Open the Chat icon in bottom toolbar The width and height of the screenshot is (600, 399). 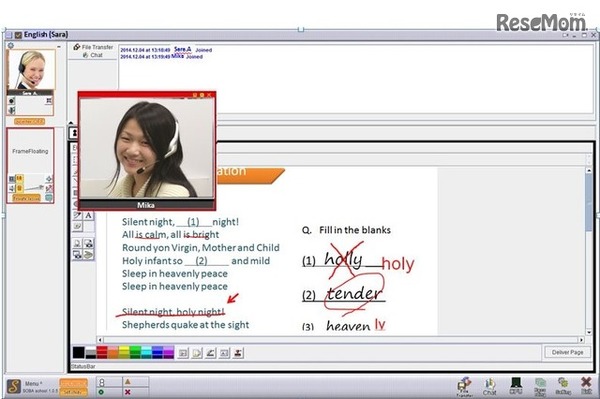pos(489,386)
